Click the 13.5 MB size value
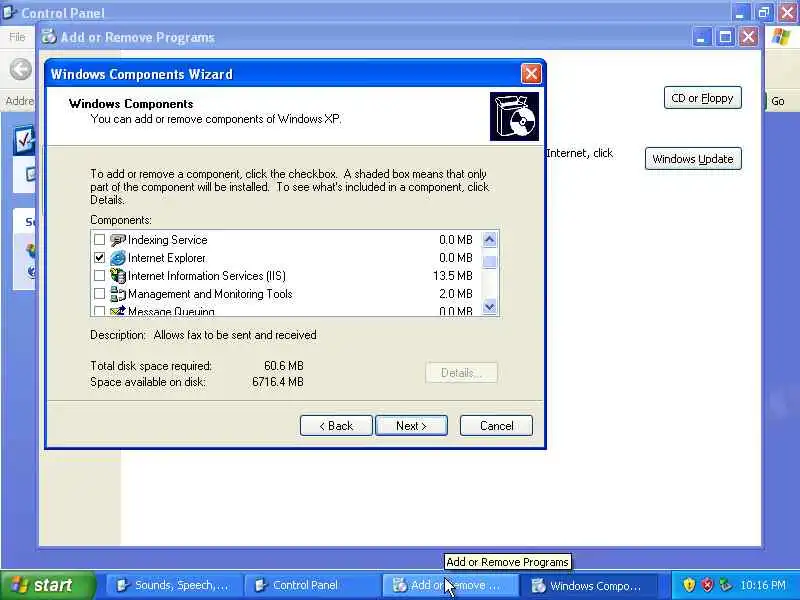Screen dimensions: 800x600 pos(453,276)
